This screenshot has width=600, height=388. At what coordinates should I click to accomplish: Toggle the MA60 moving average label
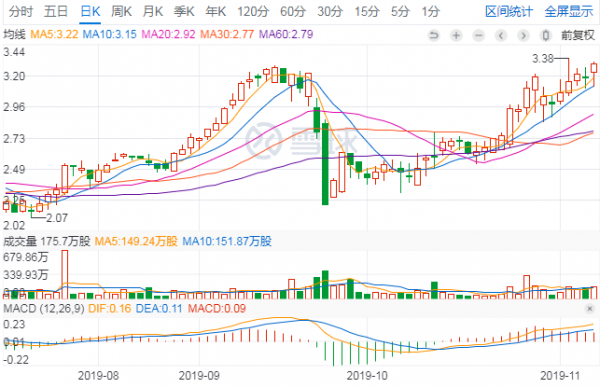[286, 34]
